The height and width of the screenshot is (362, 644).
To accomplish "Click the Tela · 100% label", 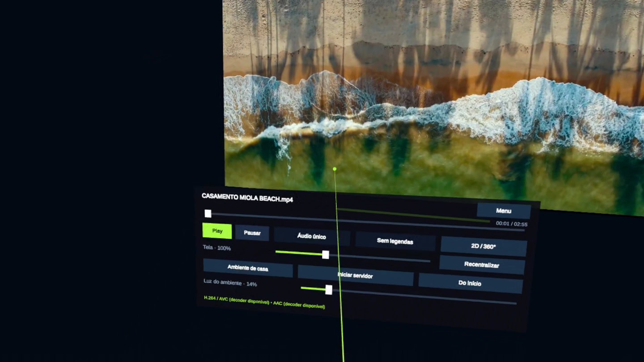I will [217, 248].
